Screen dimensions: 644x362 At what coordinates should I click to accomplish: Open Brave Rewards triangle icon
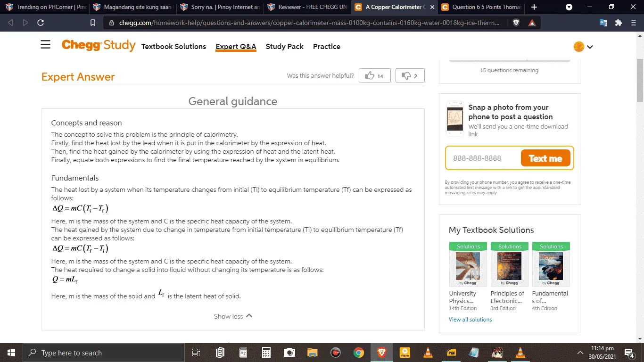click(532, 23)
